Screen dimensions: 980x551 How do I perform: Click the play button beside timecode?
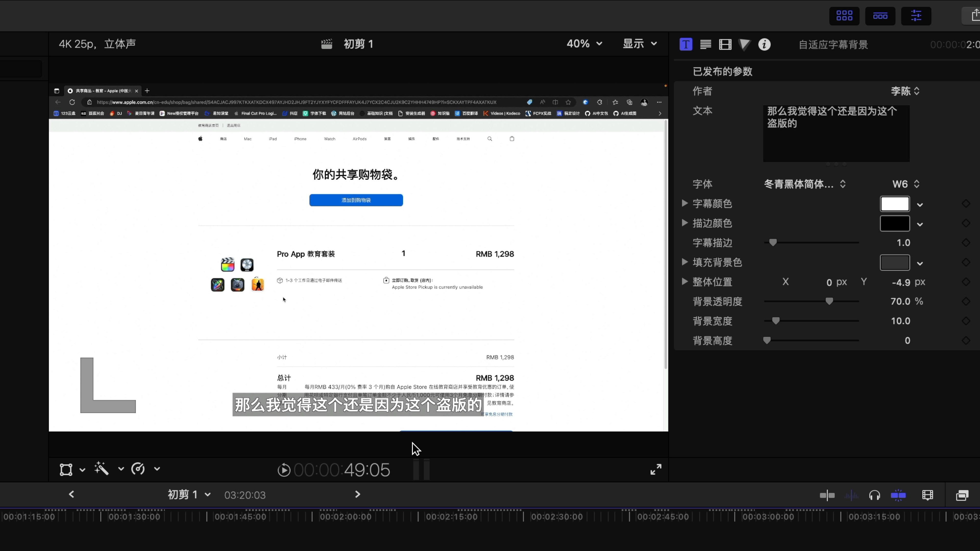[284, 470]
